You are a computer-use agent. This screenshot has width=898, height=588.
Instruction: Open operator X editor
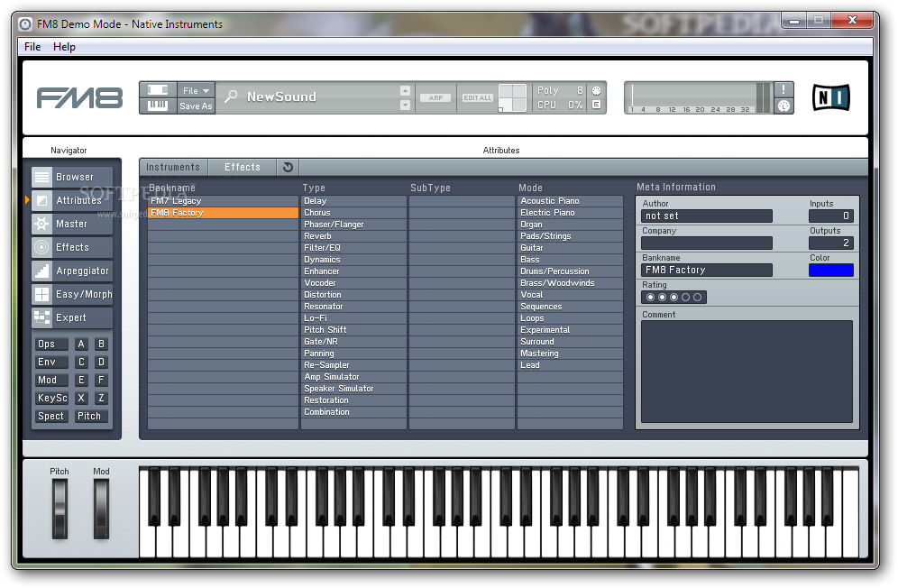pos(81,399)
